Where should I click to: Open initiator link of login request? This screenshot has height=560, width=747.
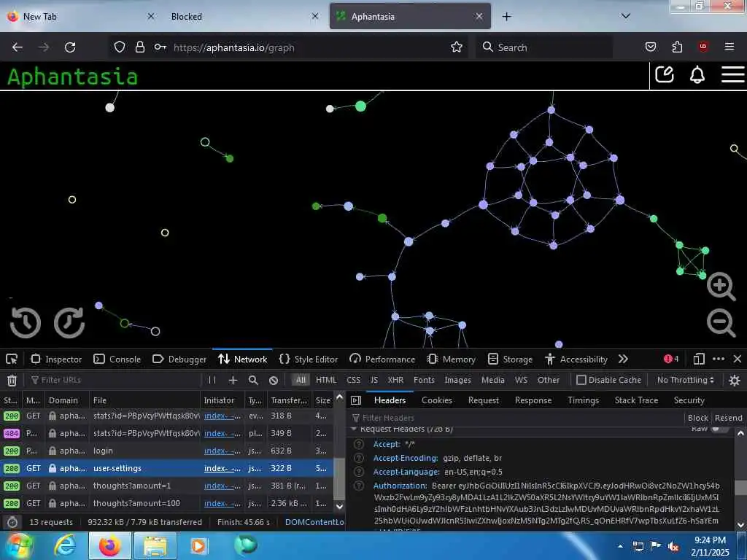(x=222, y=451)
